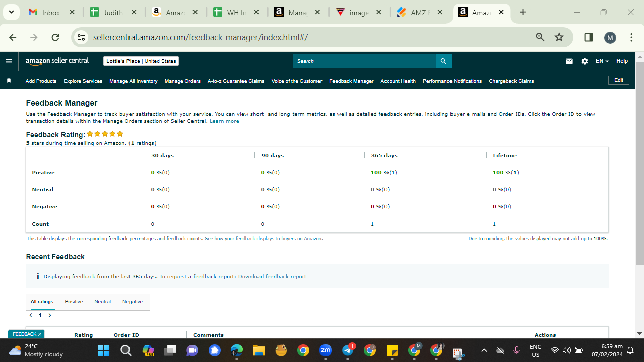Open the EN language dropdown
644x362 pixels.
click(602, 61)
